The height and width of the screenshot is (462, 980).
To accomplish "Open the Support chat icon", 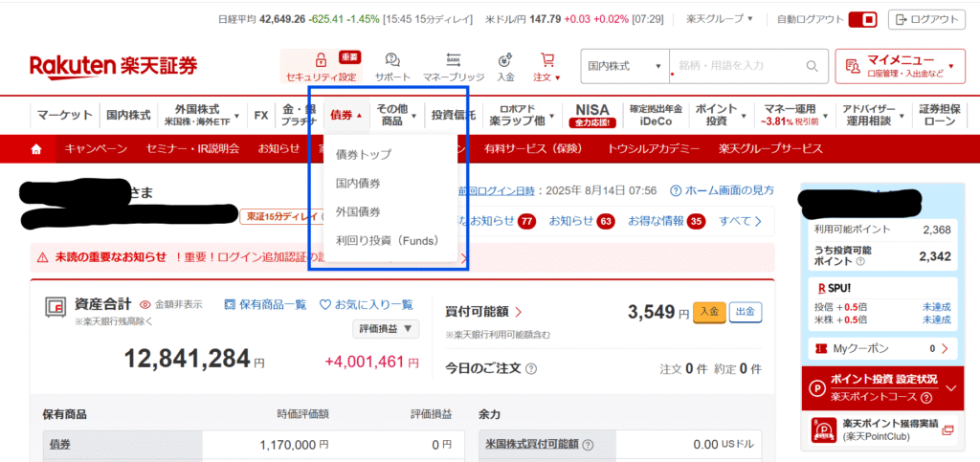I will point(392,60).
